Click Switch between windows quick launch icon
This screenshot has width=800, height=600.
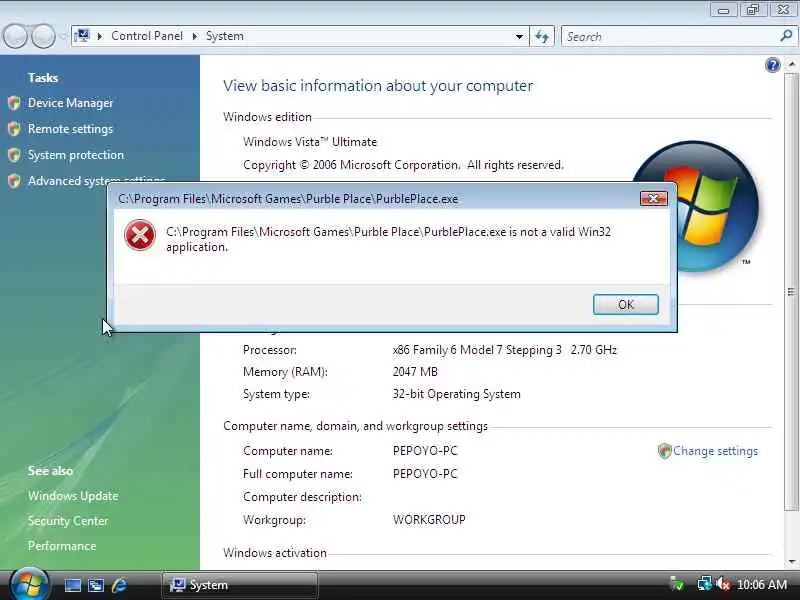pyautogui.click(x=96, y=585)
